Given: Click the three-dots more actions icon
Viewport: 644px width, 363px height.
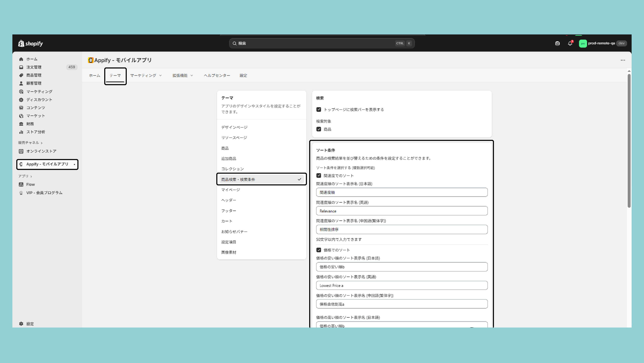Looking at the screenshot, I should (x=623, y=60).
